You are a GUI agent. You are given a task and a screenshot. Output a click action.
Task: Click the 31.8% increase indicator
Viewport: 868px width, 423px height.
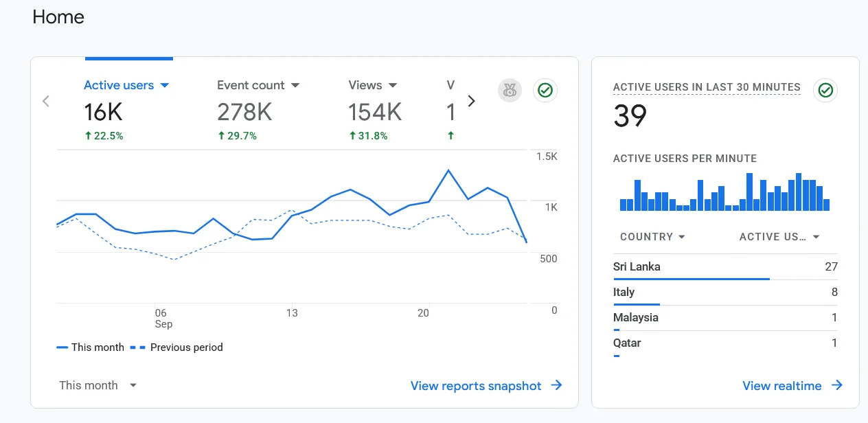[x=368, y=136]
